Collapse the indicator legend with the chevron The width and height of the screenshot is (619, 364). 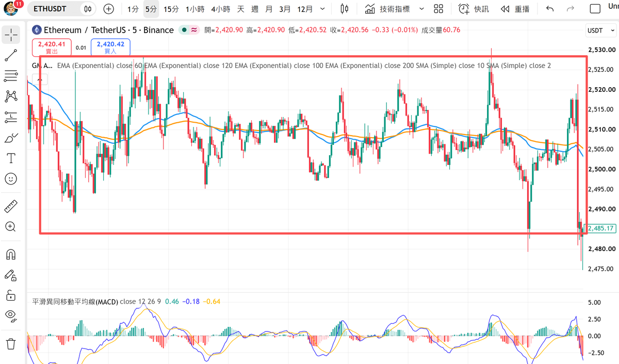click(x=40, y=79)
